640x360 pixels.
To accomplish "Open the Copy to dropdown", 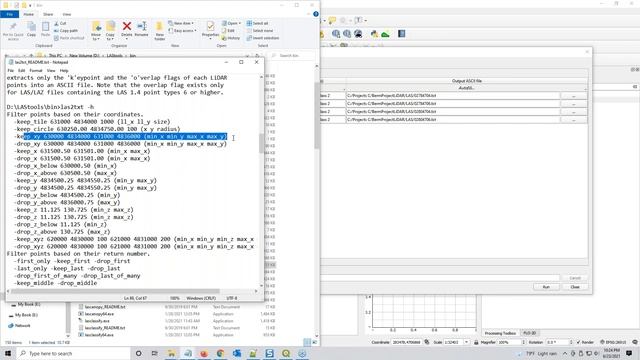I will coord(110,31).
